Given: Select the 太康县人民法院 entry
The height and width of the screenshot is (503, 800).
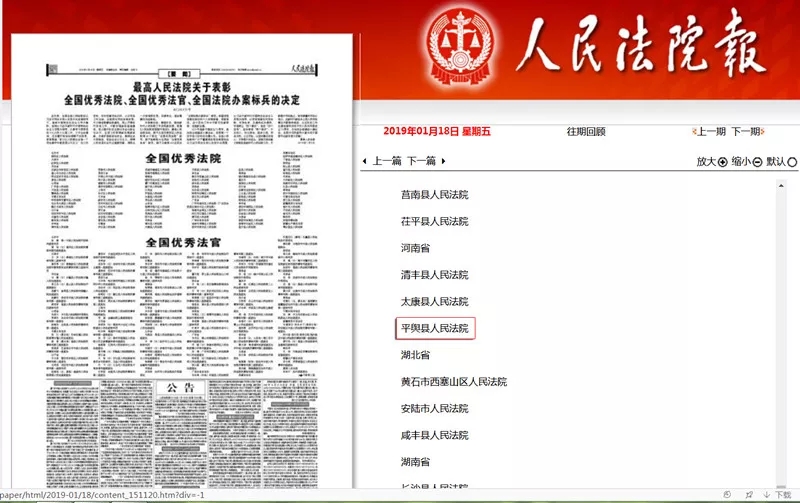Looking at the screenshot, I should pyautogui.click(x=434, y=301).
